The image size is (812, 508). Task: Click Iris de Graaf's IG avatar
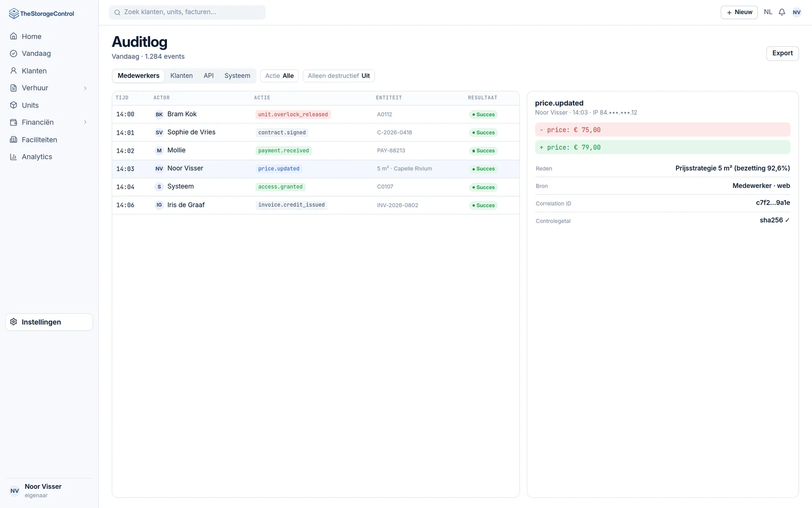pos(159,205)
